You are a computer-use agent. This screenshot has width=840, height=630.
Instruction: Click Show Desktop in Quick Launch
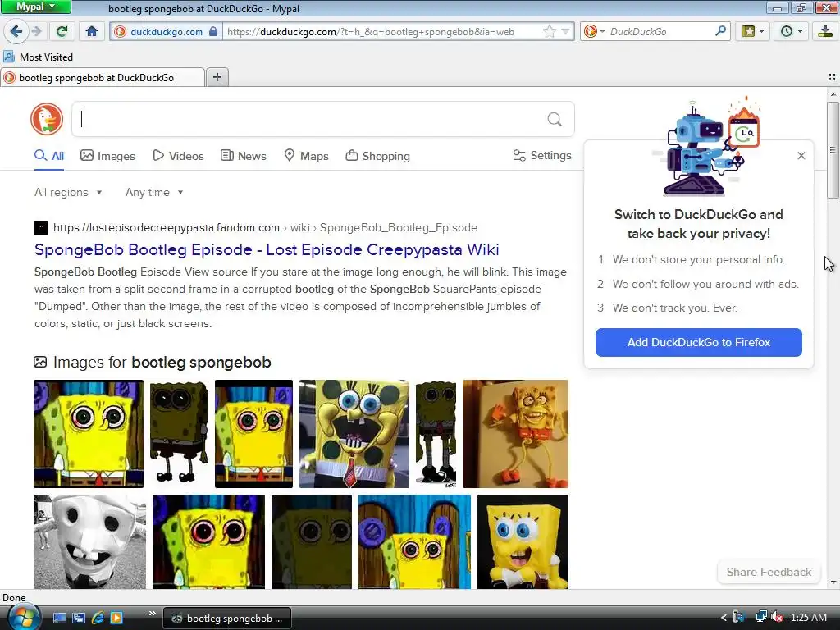(59, 619)
